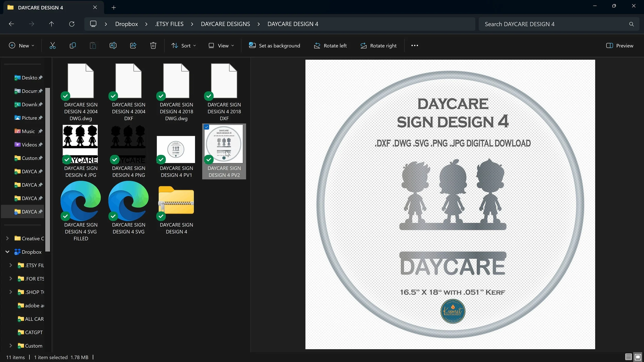Click the Rename icon
The height and width of the screenshot is (362, 644).
point(113,46)
